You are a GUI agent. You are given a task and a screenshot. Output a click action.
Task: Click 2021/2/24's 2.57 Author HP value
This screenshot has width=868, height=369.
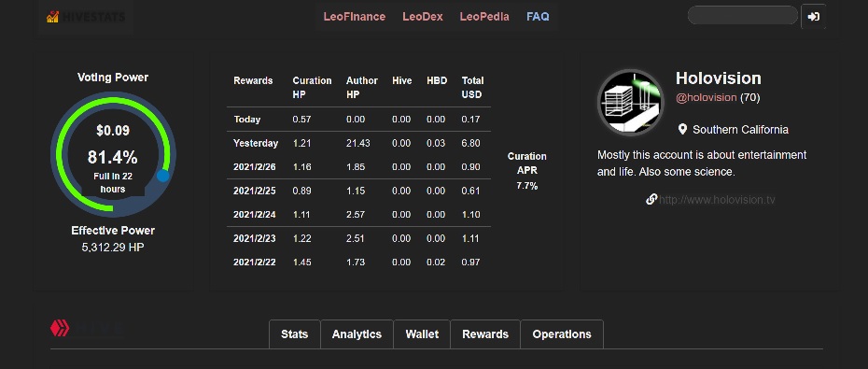point(356,215)
